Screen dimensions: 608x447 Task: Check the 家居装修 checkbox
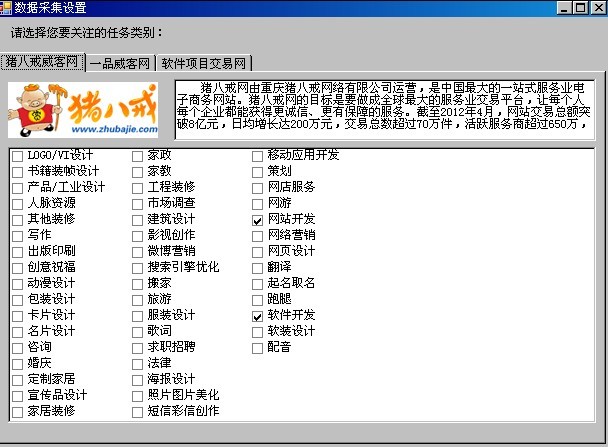click(17, 412)
